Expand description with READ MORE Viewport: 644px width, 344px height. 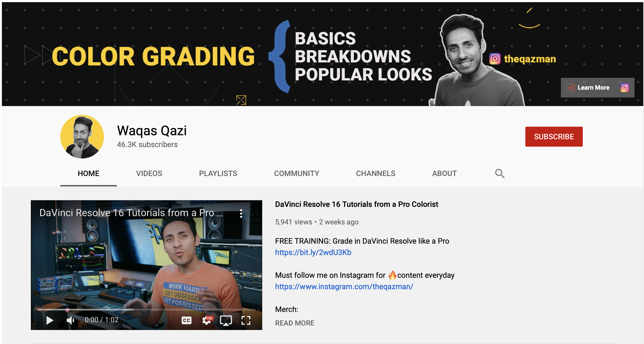pos(294,323)
